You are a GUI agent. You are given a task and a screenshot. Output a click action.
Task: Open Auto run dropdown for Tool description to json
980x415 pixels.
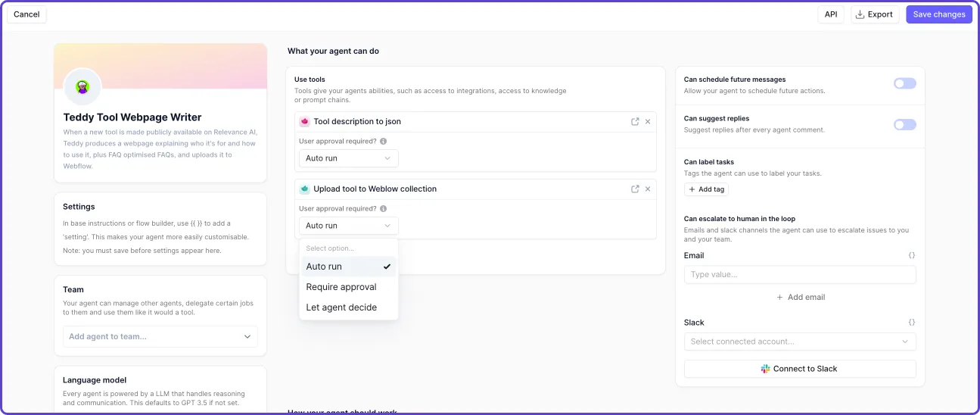click(348, 158)
